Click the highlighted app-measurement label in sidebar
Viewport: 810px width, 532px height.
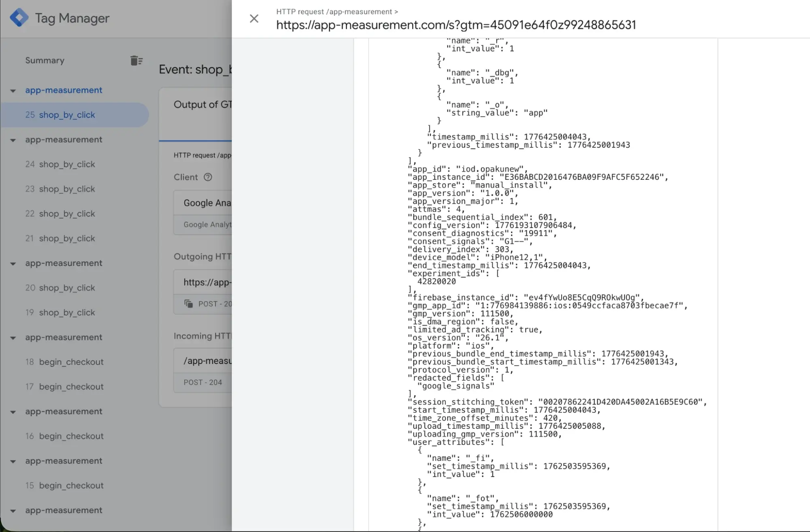pyautogui.click(x=64, y=90)
